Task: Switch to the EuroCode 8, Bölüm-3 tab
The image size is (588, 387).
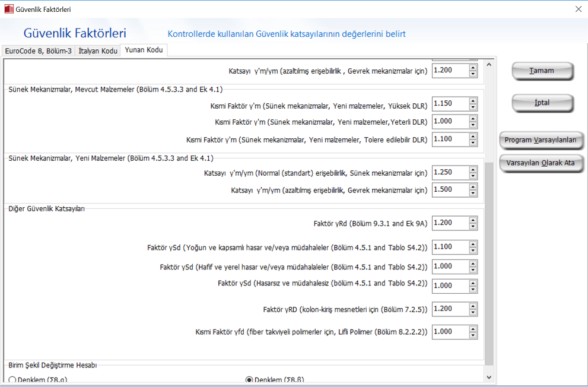Action: 38,51
